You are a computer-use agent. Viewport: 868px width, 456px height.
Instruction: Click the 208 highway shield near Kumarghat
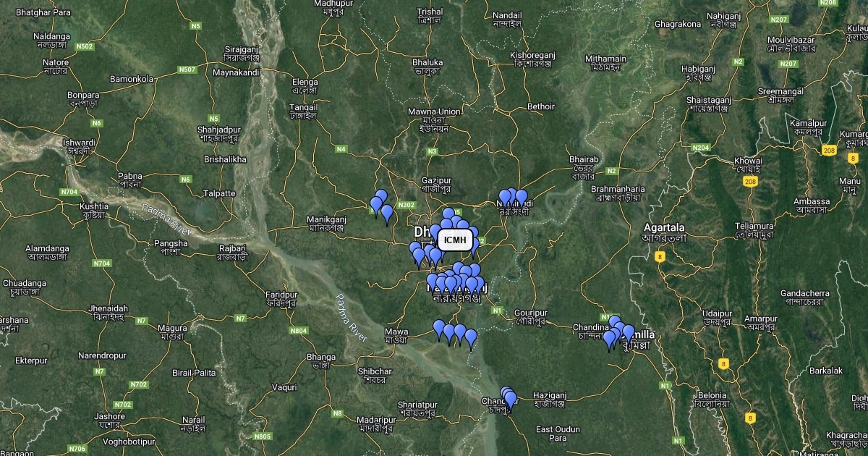pos(830,151)
